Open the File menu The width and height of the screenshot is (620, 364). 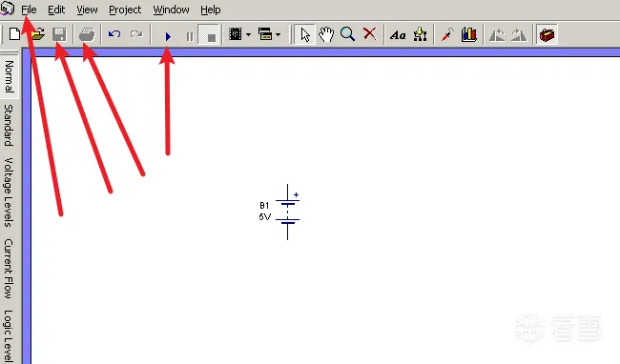(x=29, y=10)
